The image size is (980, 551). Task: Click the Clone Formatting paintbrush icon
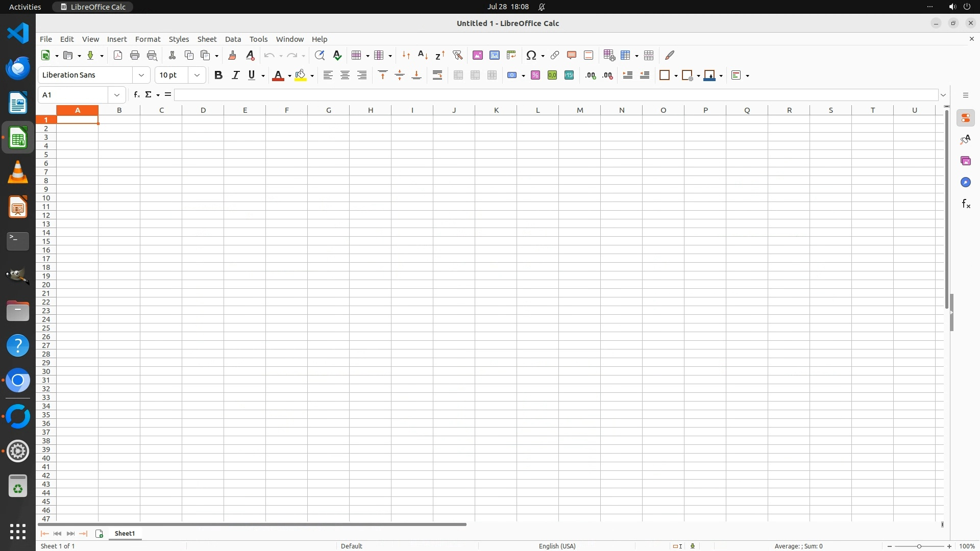point(232,55)
